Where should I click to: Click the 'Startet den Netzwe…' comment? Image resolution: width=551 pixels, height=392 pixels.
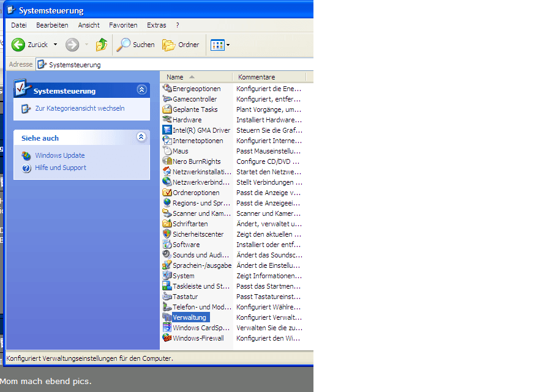pyautogui.click(x=269, y=172)
